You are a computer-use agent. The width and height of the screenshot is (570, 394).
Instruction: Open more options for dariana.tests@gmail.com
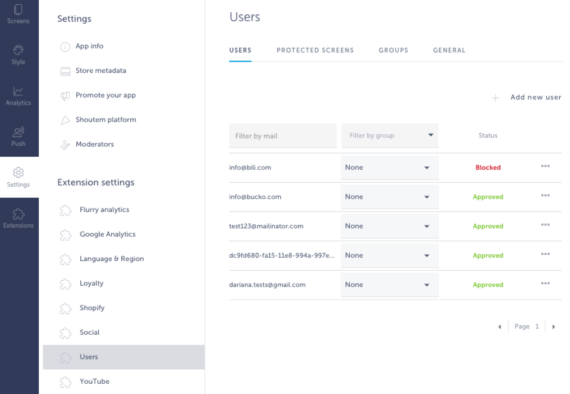(x=545, y=284)
